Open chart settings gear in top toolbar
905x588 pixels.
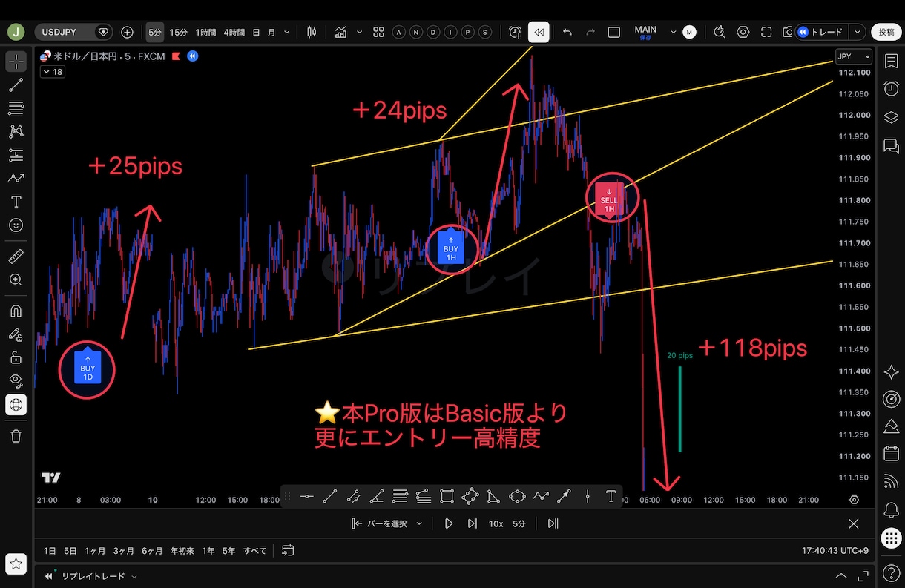click(743, 32)
